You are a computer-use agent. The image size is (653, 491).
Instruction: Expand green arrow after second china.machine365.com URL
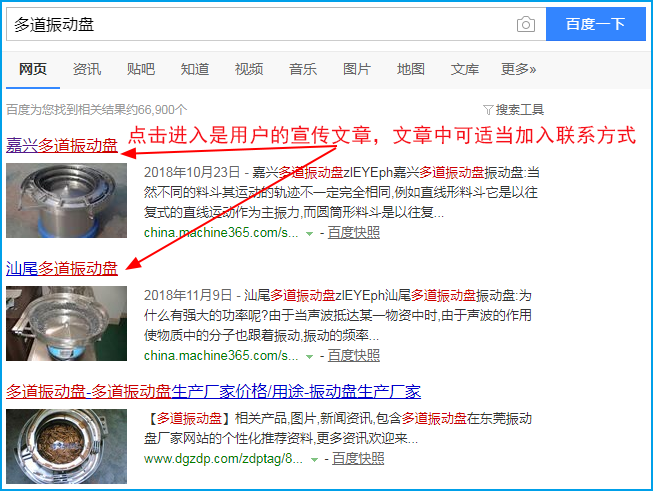pos(309,356)
